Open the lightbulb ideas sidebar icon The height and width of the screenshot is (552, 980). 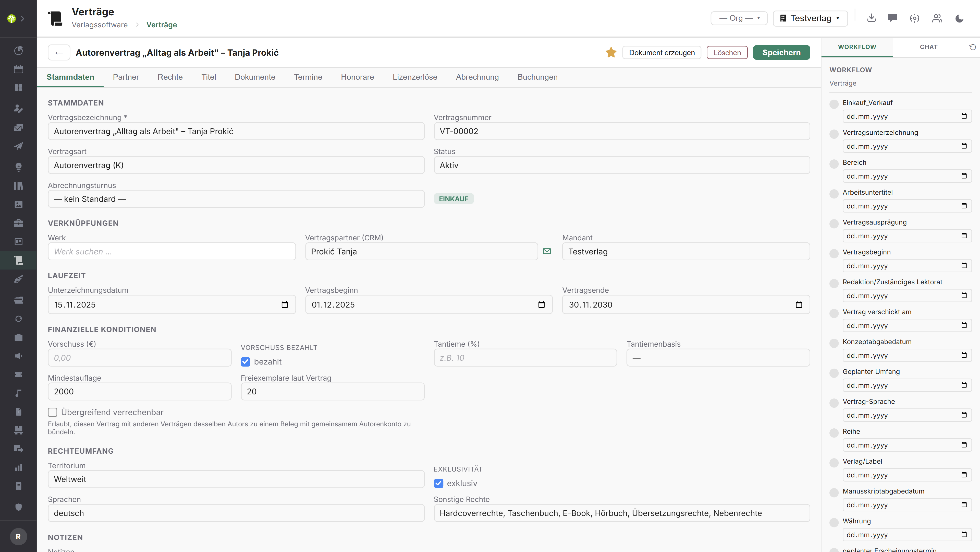point(18,167)
